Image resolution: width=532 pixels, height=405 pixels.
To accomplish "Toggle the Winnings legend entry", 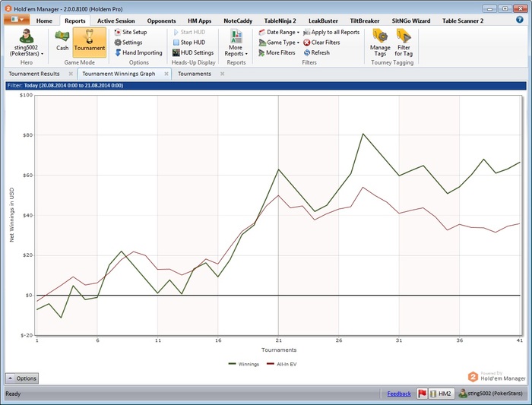I will tap(244, 364).
